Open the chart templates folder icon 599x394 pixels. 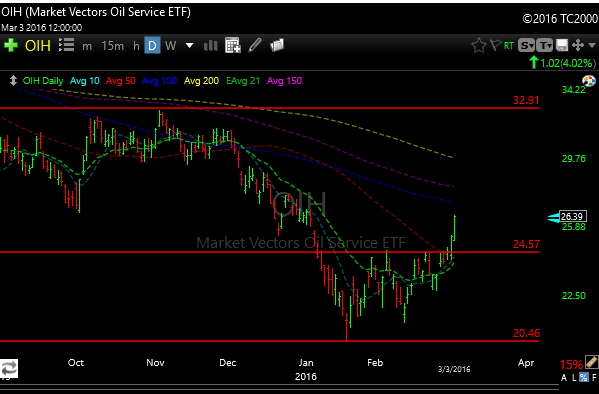(x=277, y=45)
